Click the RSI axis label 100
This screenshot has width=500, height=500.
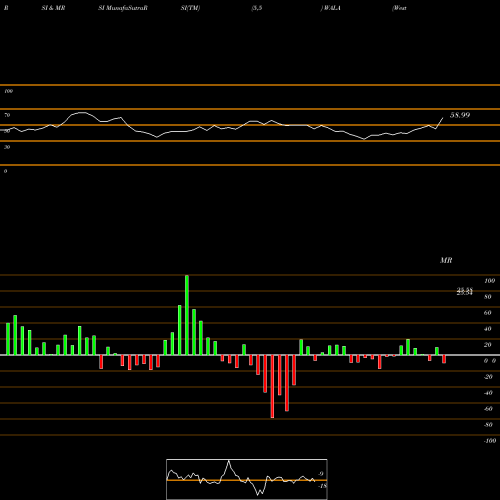click(8, 91)
